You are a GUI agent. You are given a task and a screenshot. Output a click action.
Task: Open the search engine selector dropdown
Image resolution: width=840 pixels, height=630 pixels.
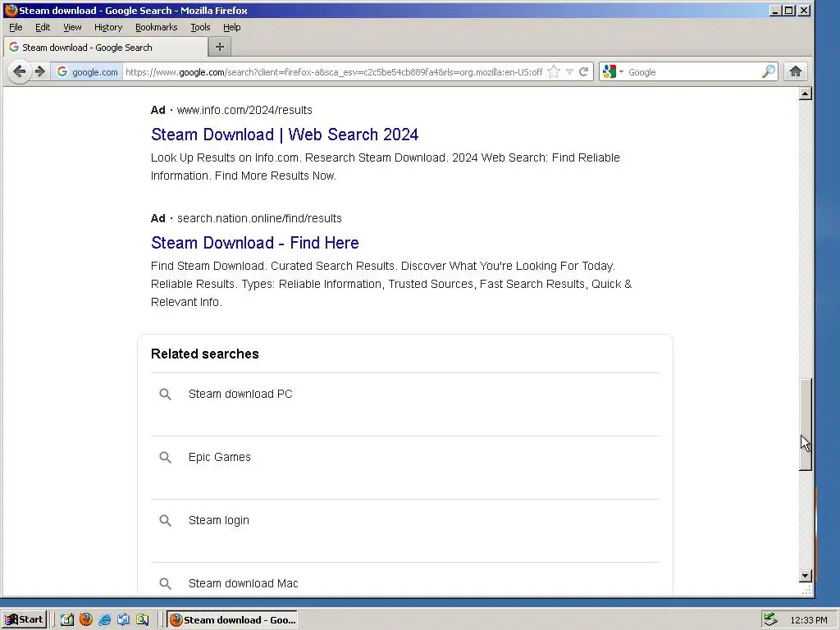(x=613, y=72)
